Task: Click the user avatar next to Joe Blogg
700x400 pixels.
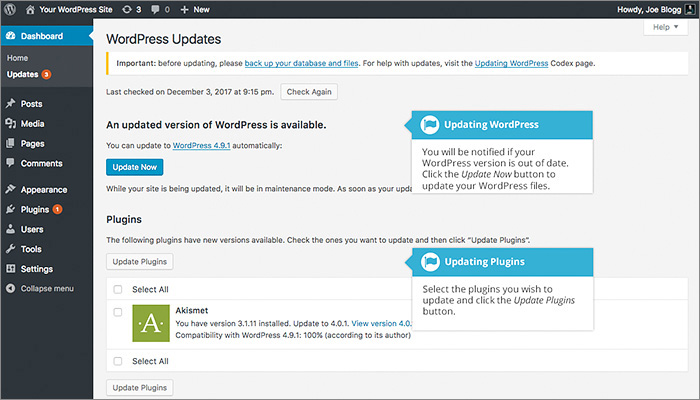Action: pos(690,9)
